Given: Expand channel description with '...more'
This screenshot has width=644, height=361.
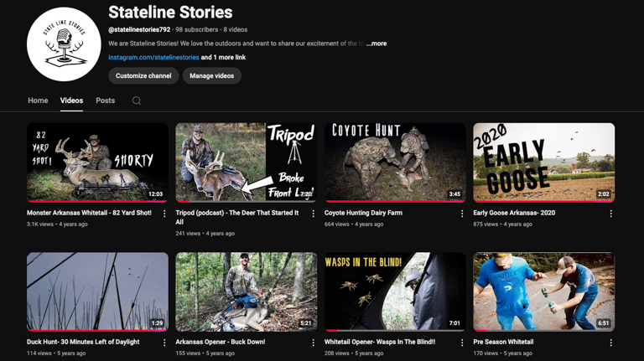Looking at the screenshot, I should [x=377, y=44].
